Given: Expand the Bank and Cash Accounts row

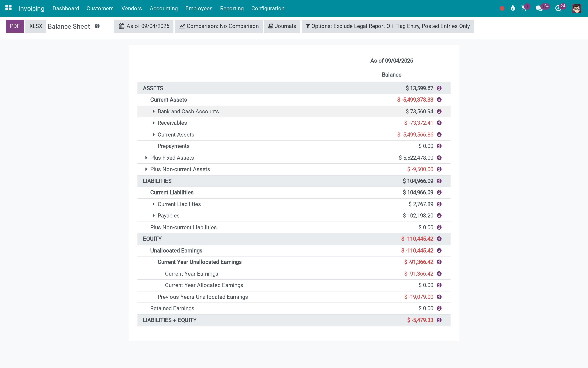Looking at the screenshot, I should pos(154,111).
